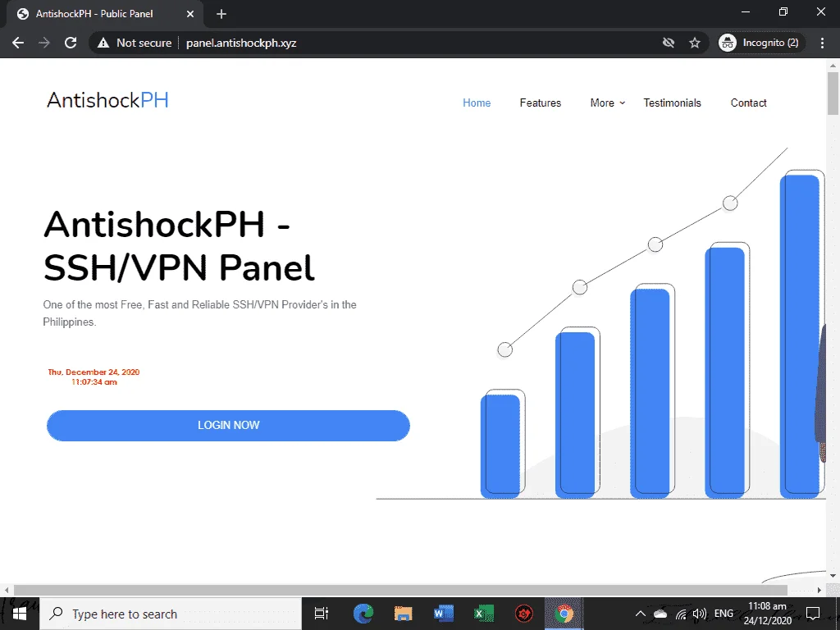Viewport: 840px width, 630px height.
Task: Open the Testimonials nav link
Action: [673, 103]
